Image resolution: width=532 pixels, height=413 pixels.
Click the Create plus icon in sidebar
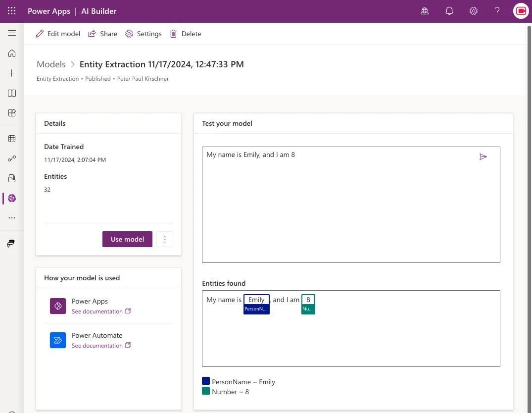pyautogui.click(x=12, y=73)
